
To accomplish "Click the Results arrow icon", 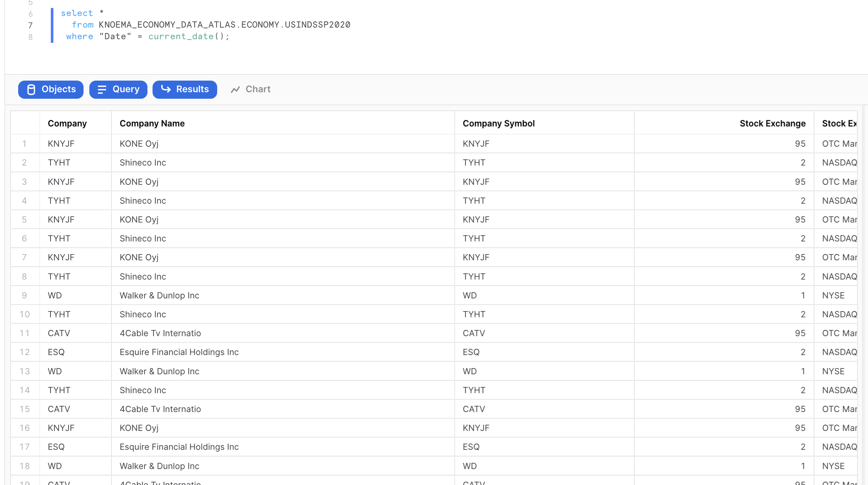I will 166,89.
